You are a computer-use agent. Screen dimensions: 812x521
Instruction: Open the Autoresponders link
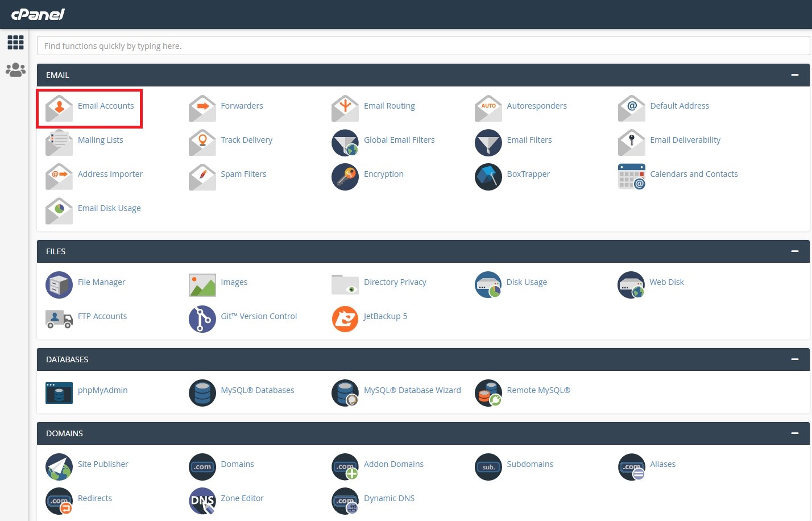point(537,106)
